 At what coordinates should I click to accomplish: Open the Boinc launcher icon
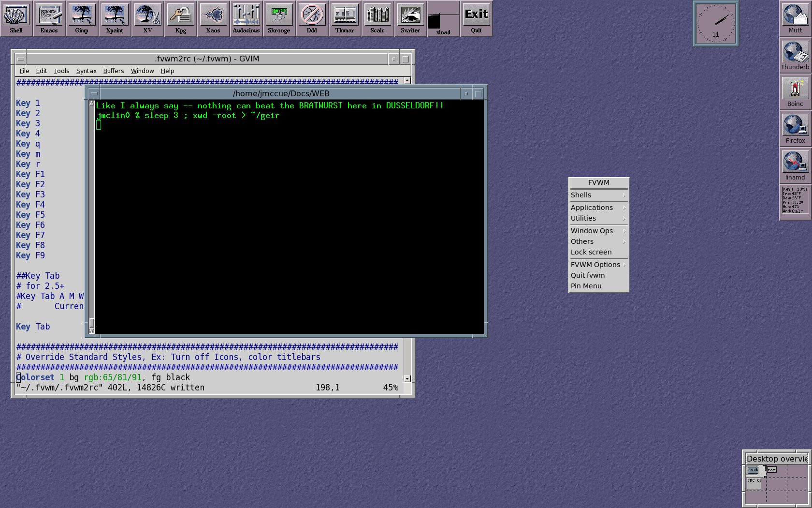click(x=796, y=92)
